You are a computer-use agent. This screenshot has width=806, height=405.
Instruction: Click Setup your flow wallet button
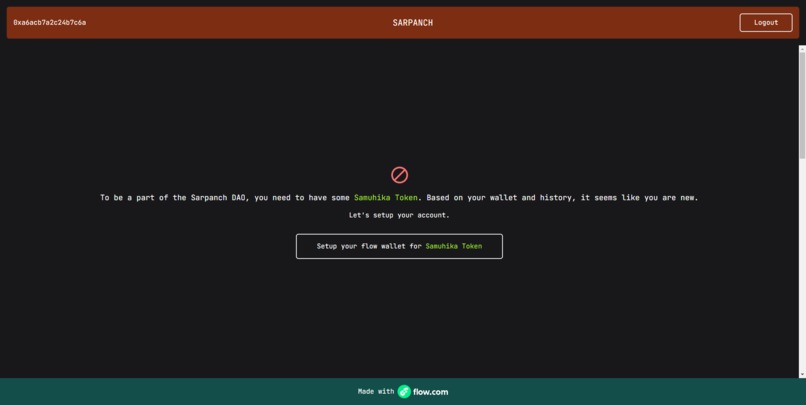coord(399,246)
